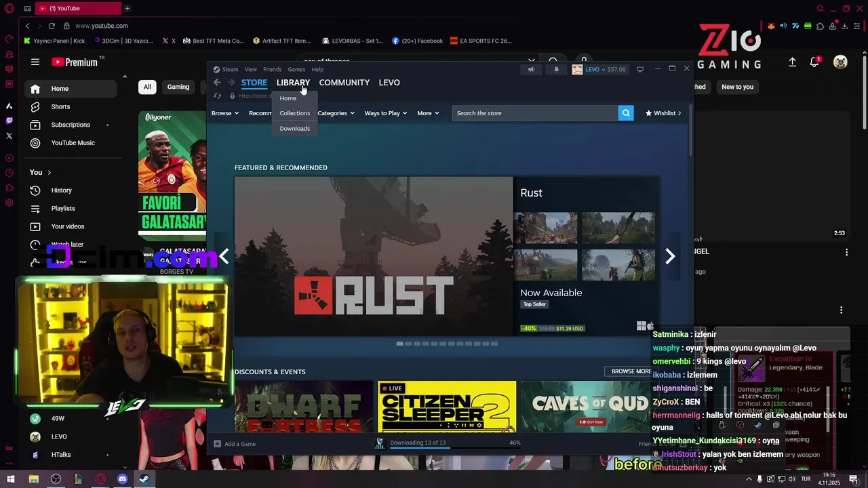868x488 pixels.
Task: Open History in the YouTube sidebar
Action: coord(71,190)
